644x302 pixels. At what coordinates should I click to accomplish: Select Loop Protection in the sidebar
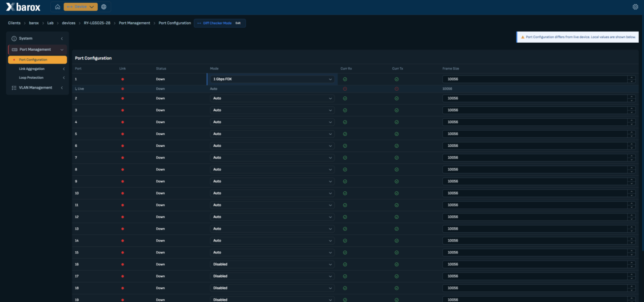tap(31, 78)
